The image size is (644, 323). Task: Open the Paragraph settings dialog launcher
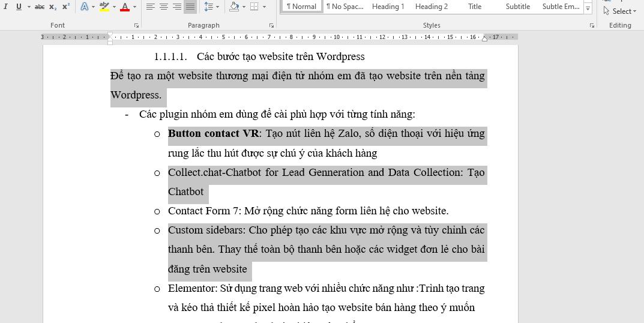tap(271, 25)
